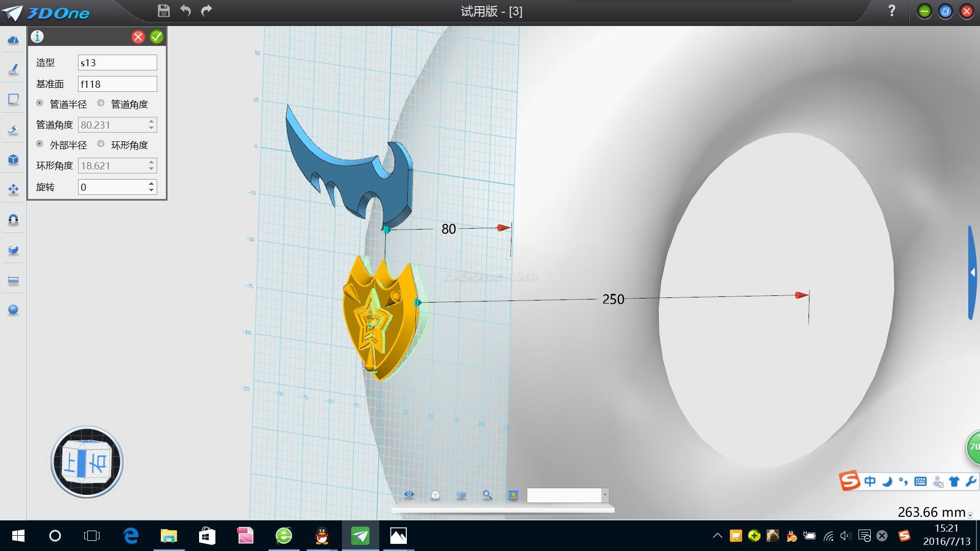Select the 管道角度 radio button
The image size is (980, 551).
pyautogui.click(x=101, y=104)
